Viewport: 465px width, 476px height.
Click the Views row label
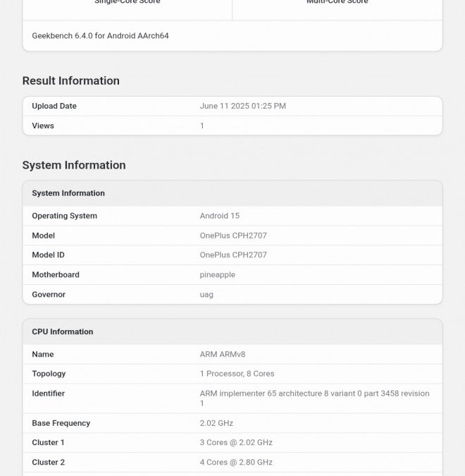click(x=43, y=126)
